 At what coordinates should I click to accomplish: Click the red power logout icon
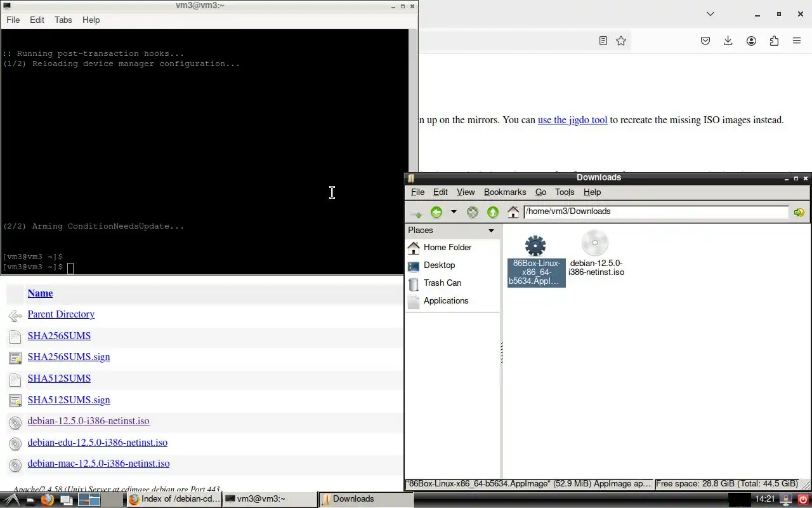(x=803, y=500)
